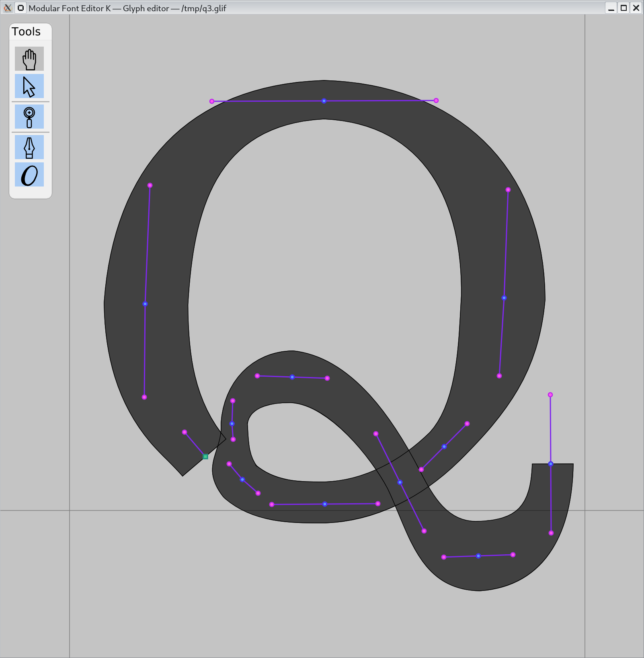The width and height of the screenshot is (644, 658).
Task: Minimize the Glyph editor window
Action: 611,8
